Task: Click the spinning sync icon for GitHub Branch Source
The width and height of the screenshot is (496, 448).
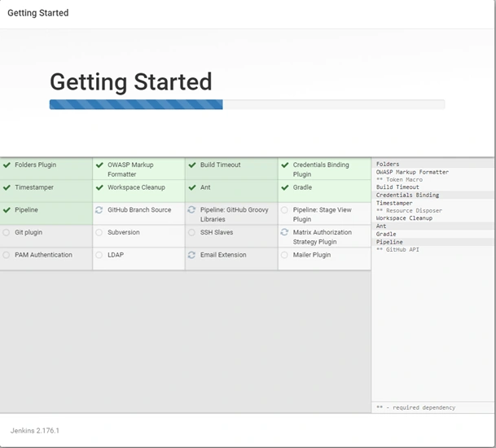Action: pyautogui.click(x=99, y=210)
